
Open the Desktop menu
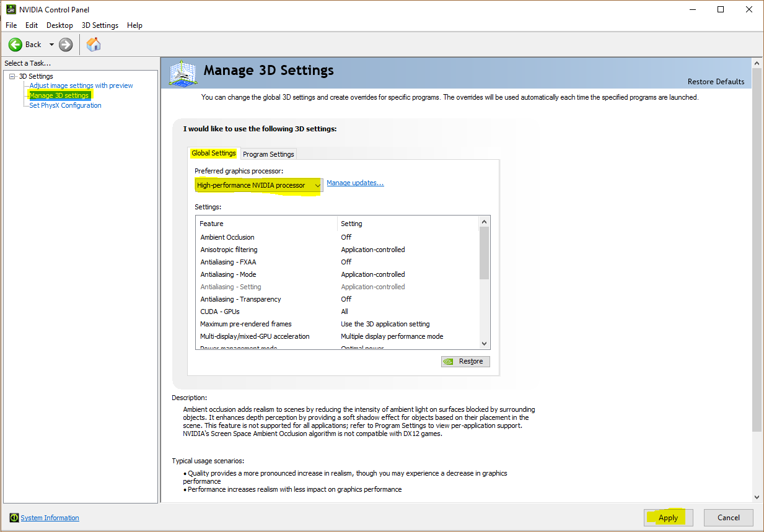pyautogui.click(x=59, y=25)
